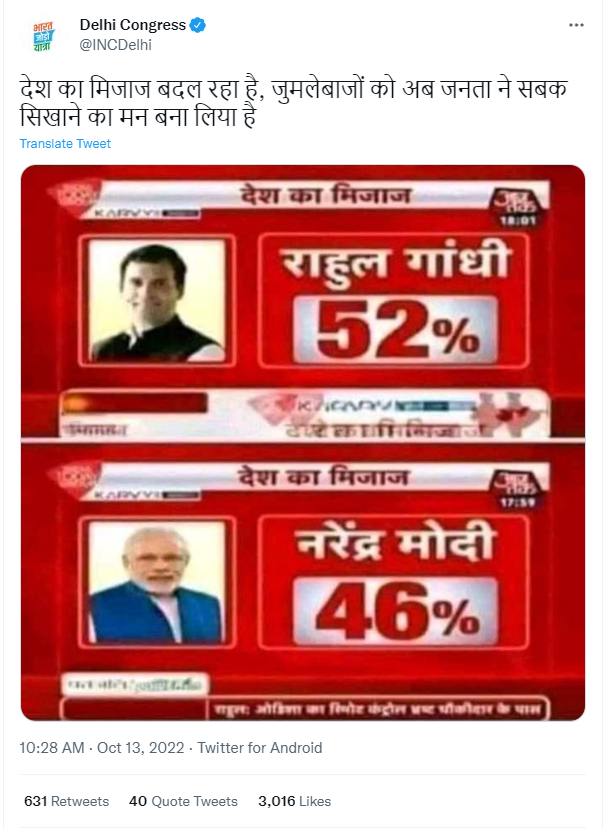This screenshot has width=603, height=829.
Task: Open the attached poll graphic image
Action: (x=300, y=445)
